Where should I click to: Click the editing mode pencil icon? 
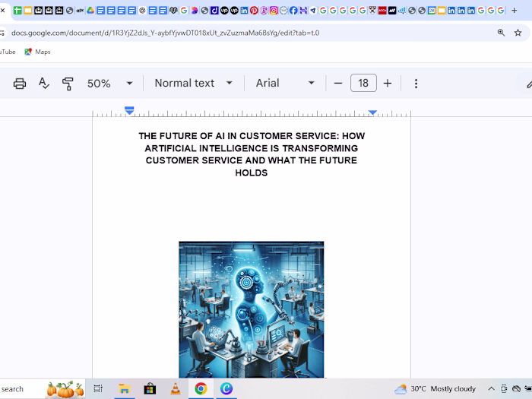point(529,84)
